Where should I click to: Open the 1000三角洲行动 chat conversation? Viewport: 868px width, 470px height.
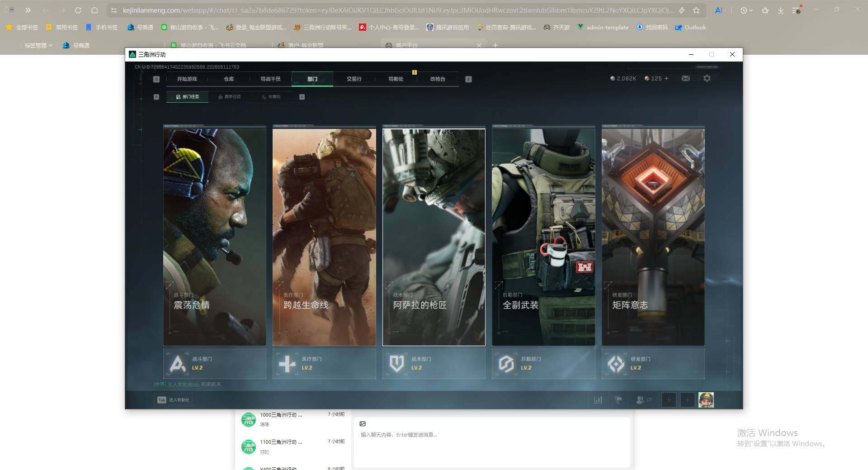[293, 419]
